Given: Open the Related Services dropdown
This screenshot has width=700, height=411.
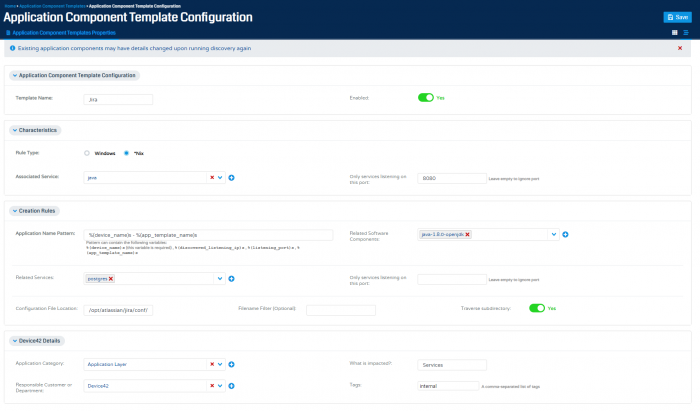Looking at the screenshot, I should (x=220, y=278).
